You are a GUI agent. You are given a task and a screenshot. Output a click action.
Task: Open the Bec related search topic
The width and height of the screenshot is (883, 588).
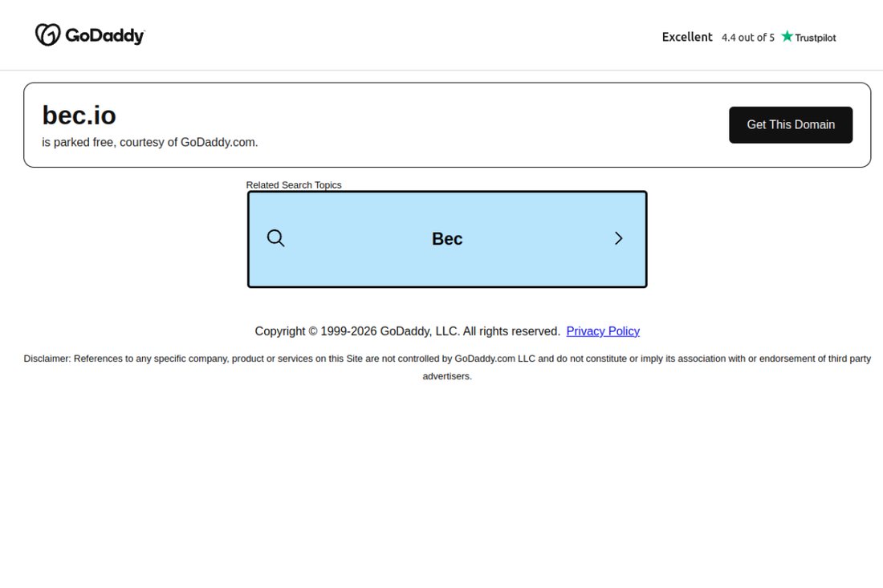coord(447,238)
